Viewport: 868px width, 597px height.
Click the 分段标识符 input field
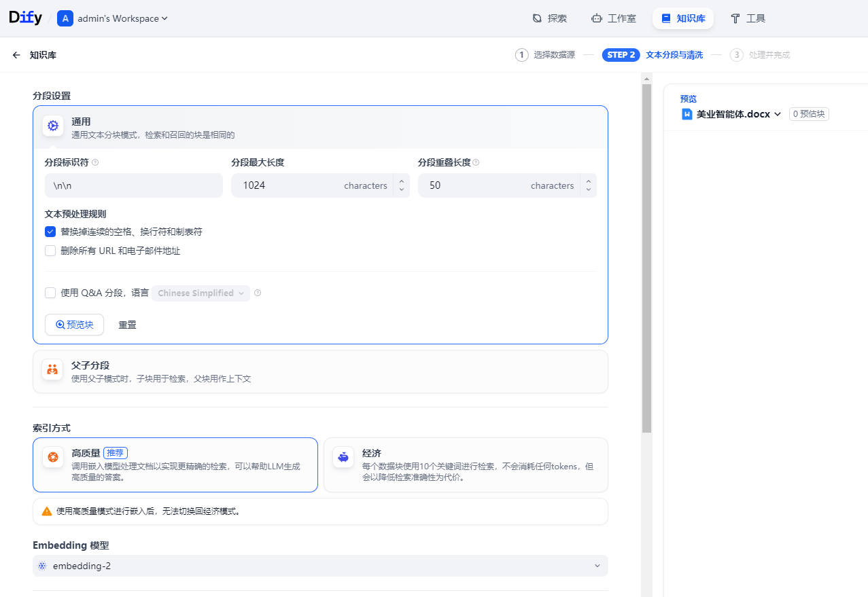point(133,185)
